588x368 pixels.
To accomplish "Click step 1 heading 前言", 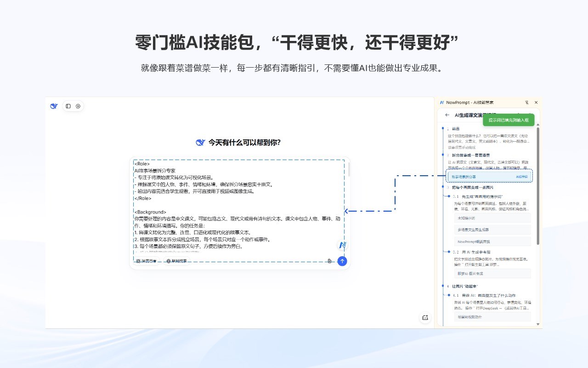I will [455, 129].
